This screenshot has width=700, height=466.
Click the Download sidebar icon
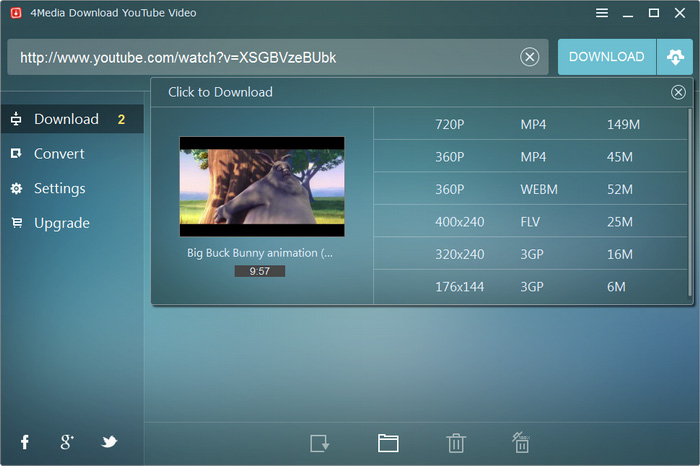pyautogui.click(x=16, y=119)
